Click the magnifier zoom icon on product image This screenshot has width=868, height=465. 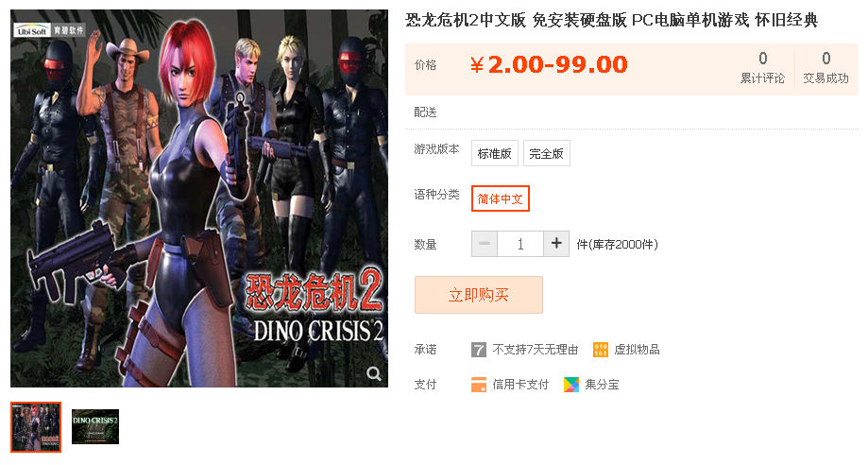pos(374,374)
